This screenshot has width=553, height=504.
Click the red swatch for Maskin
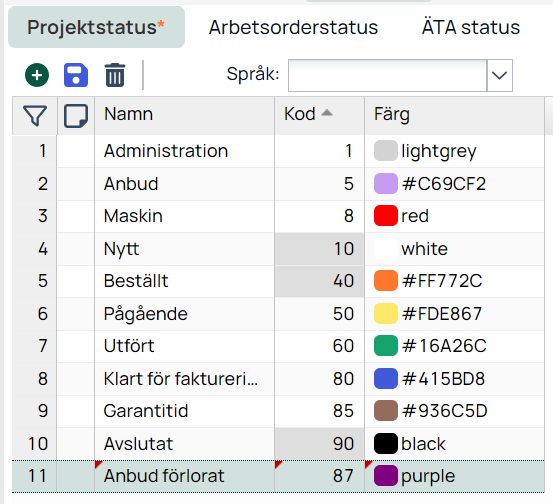[385, 215]
